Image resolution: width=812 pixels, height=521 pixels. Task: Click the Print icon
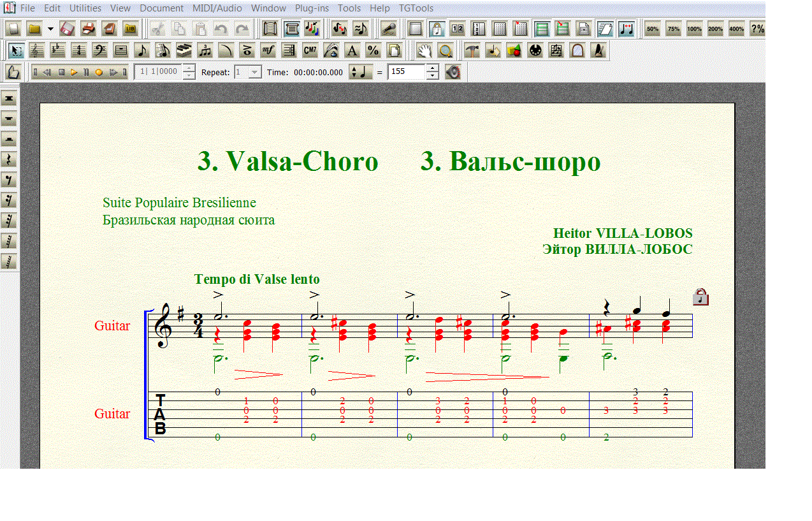(89, 29)
